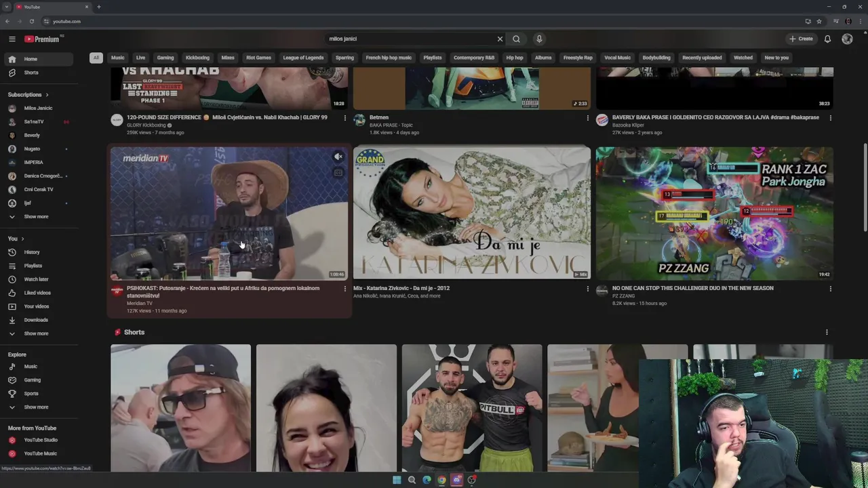Open taskbar search magnifier
The width and height of the screenshot is (868, 488).
pyautogui.click(x=412, y=480)
